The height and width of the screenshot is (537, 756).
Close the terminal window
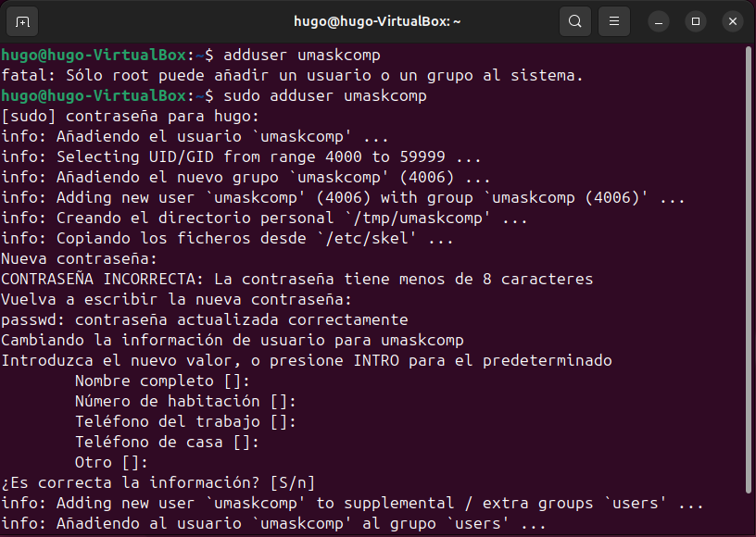coord(732,19)
